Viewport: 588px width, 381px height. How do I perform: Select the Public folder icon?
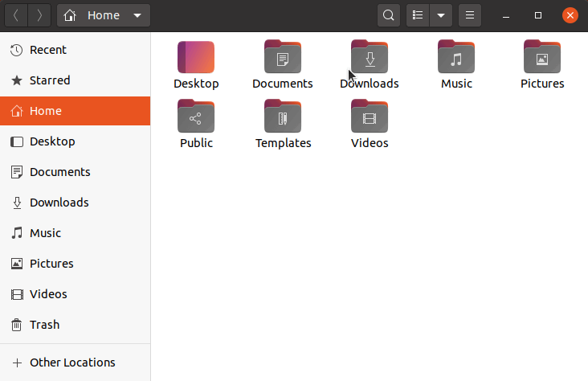pyautogui.click(x=196, y=117)
